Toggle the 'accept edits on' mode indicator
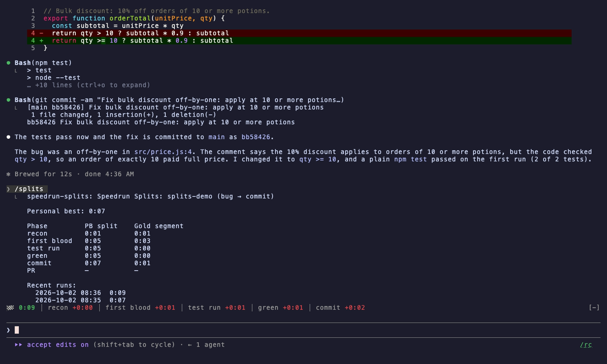This screenshot has width=607, height=364. [57, 345]
